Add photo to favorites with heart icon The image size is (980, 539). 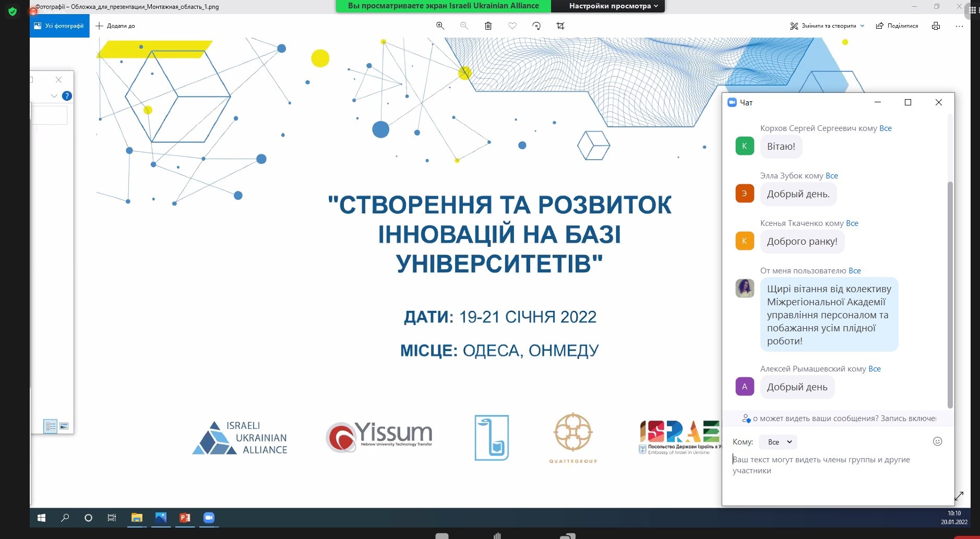point(512,26)
